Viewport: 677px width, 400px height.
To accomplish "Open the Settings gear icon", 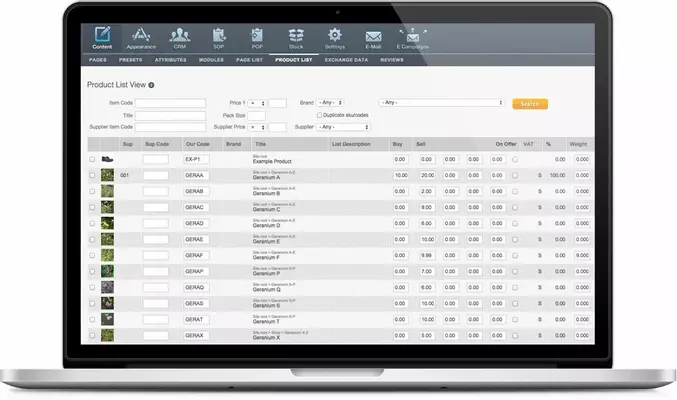I will 335,38.
